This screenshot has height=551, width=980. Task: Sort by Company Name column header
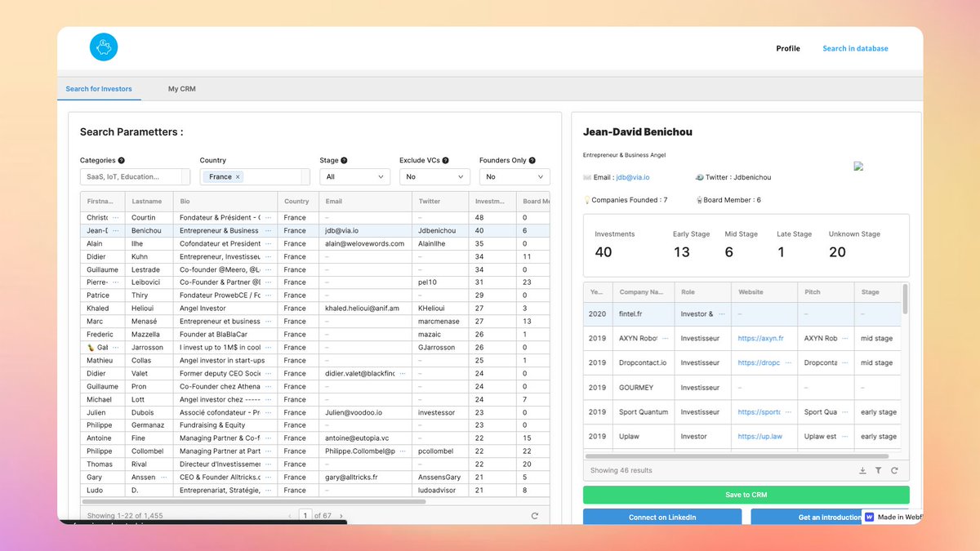(644, 291)
